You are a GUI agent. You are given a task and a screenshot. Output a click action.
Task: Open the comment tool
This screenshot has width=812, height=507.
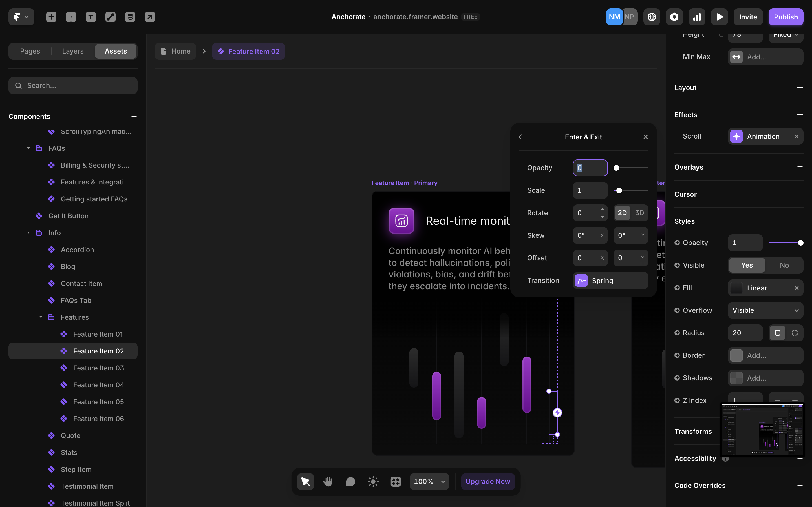350,481
